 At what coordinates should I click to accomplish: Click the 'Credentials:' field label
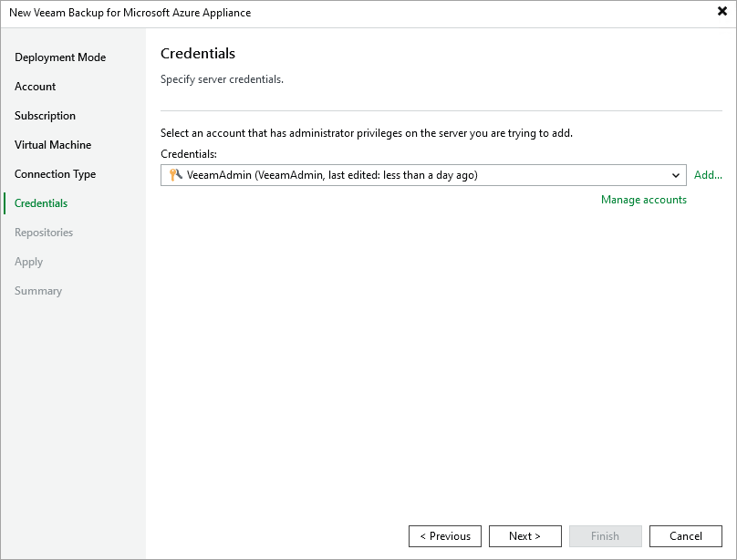tap(189, 154)
